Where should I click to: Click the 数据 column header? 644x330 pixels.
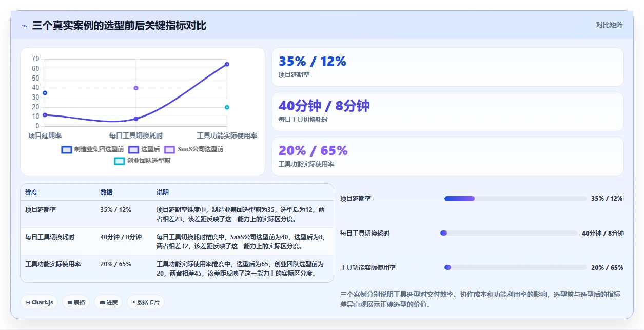106,192
